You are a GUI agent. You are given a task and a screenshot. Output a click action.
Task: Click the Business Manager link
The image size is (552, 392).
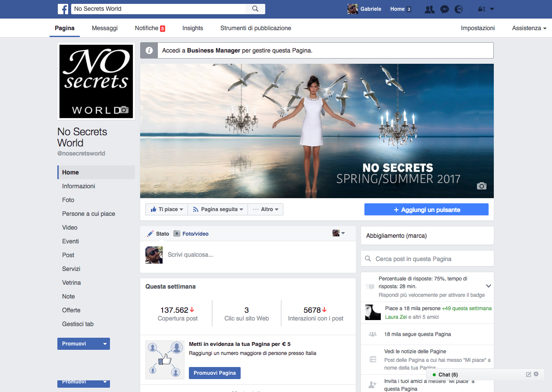tap(213, 50)
